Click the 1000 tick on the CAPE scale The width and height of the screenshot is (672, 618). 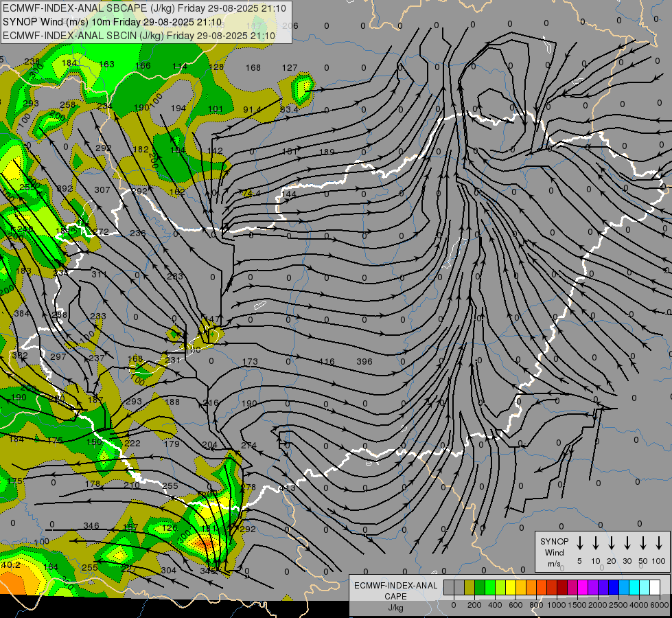(x=557, y=605)
